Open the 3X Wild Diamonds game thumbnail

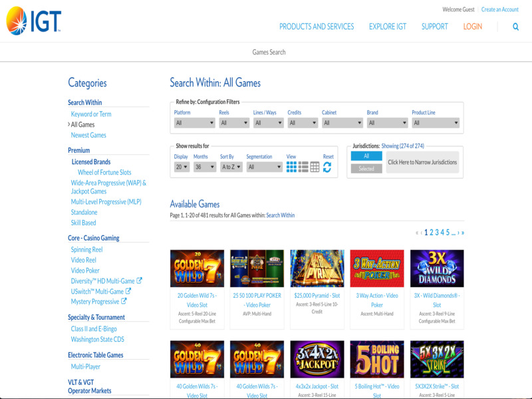coord(437,269)
